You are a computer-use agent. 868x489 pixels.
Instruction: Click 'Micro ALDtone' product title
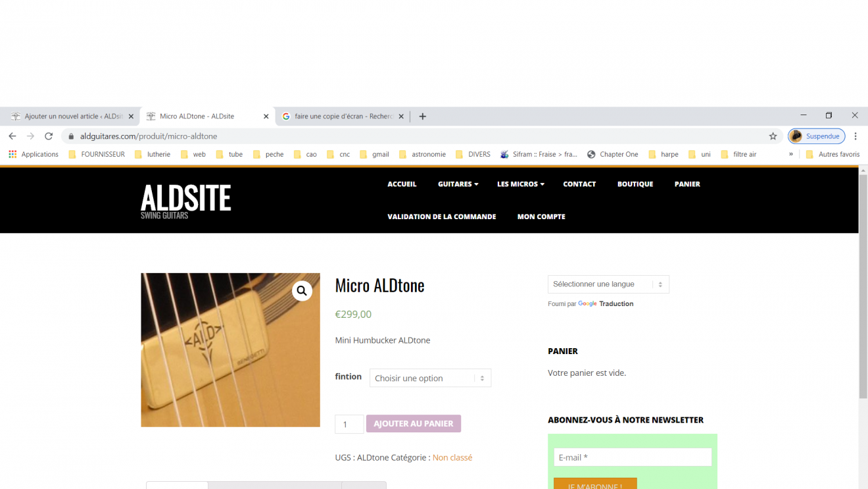tap(379, 286)
